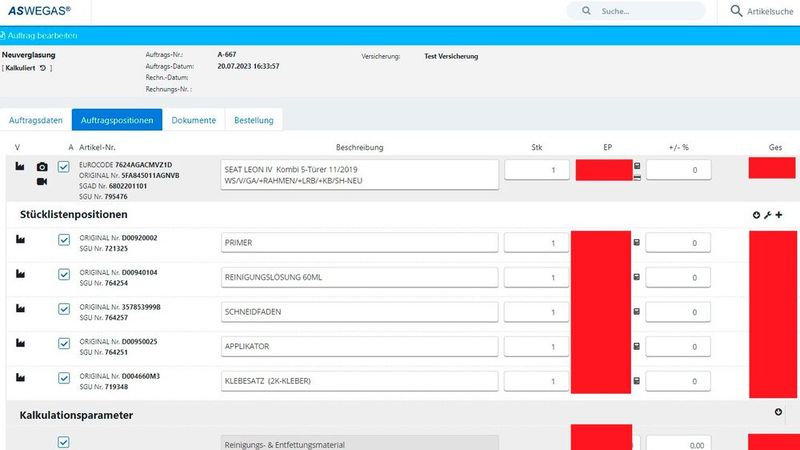Go to the Bestellung tab
Screen dimensions: 800x450
[253, 120]
